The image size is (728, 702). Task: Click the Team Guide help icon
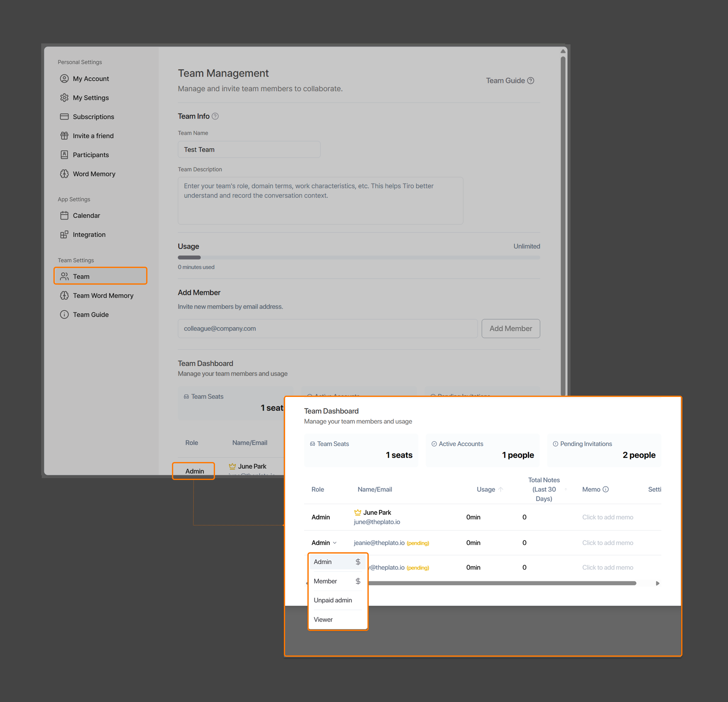click(531, 81)
